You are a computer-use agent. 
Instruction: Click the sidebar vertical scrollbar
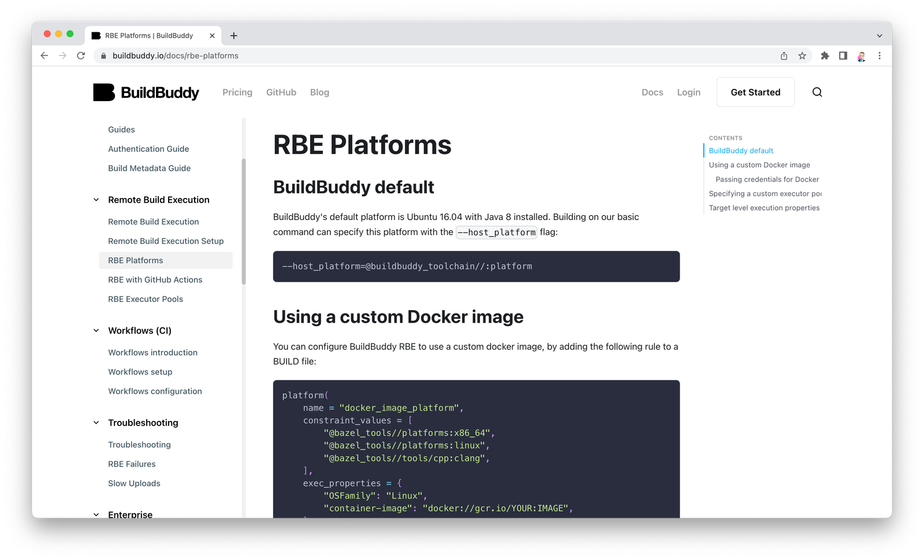click(x=244, y=222)
